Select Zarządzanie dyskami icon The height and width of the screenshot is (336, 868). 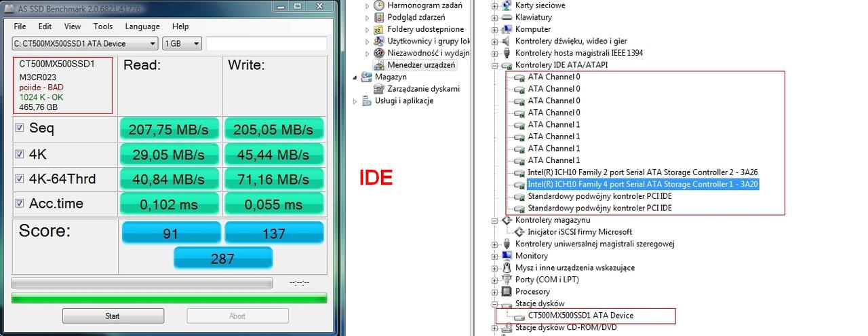click(x=379, y=89)
